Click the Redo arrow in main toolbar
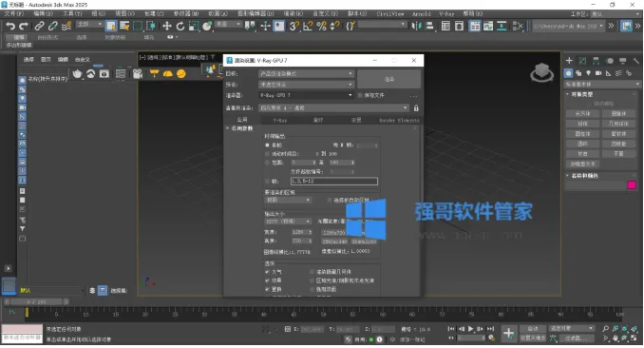The width and height of the screenshot is (644, 348). pyautogui.click(x=24, y=26)
